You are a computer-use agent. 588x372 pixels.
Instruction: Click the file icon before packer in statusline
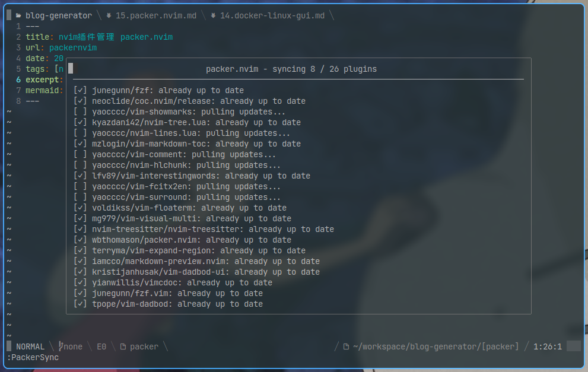click(124, 346)
